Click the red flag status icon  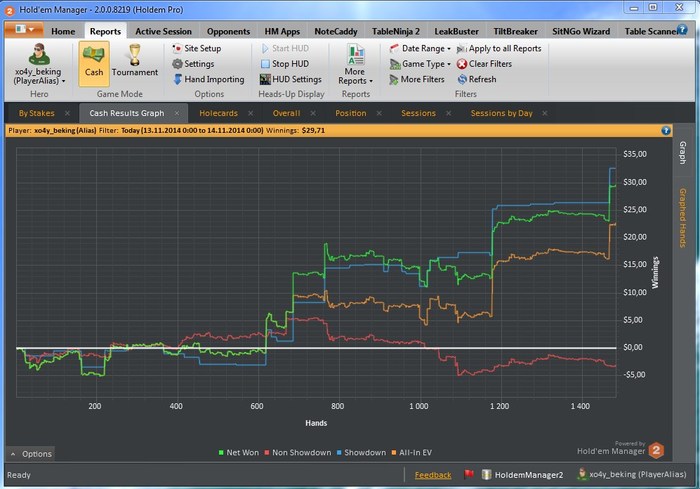468,474
